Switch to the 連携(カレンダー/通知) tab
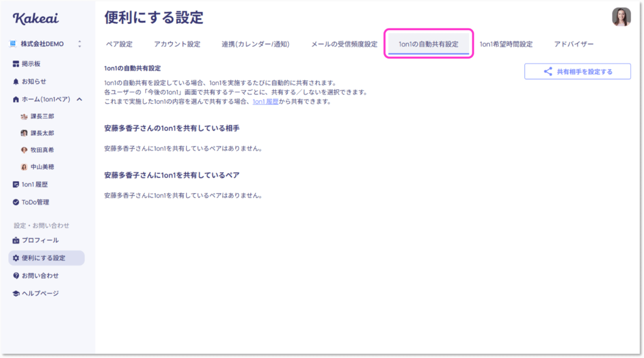Viewport: 644px width, 358px height. pos(255,44)
